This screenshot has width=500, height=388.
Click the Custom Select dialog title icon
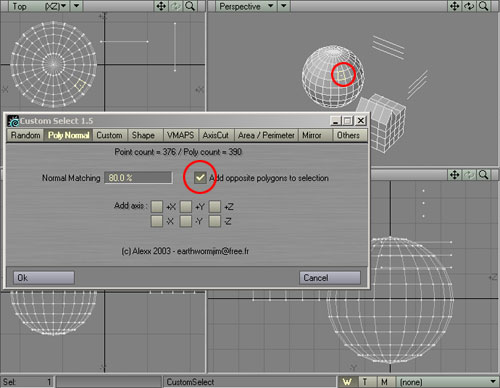pos(13,121)
